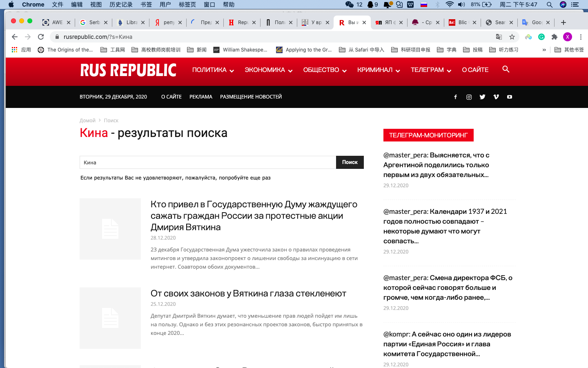
Task: Open the volume control in menu bar
Action: point(461,4)
